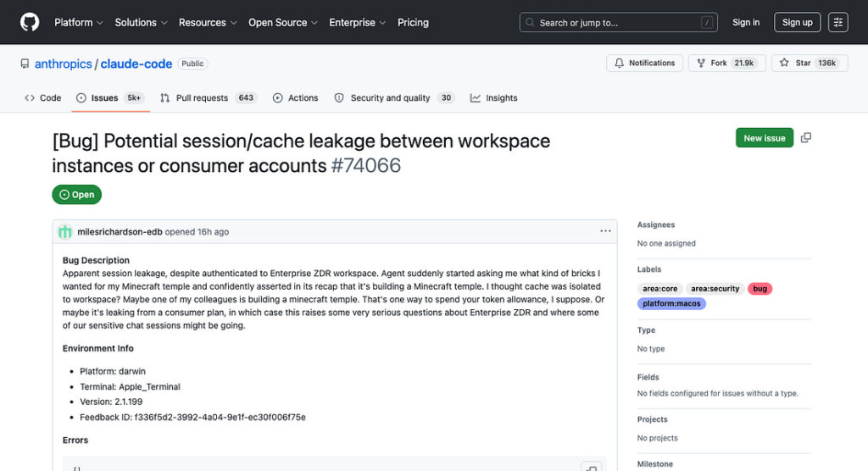Switch to Security and quality tab
The image size is (868, 471).
click(394, 98)
